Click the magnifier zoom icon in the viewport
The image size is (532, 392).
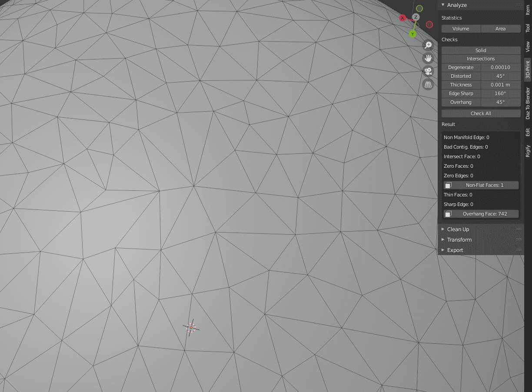click(x=428, y=45)
